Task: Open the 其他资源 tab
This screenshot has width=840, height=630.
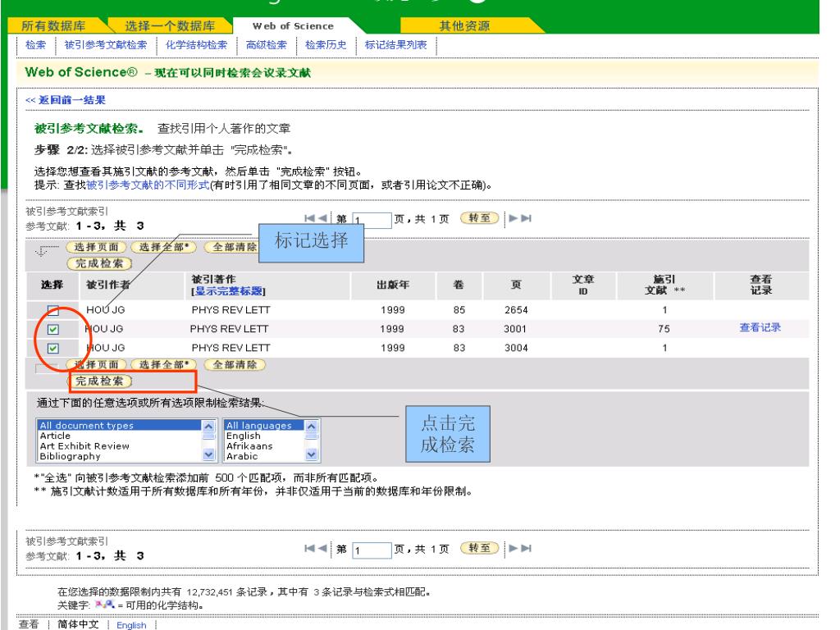Action: click(464, 25)
